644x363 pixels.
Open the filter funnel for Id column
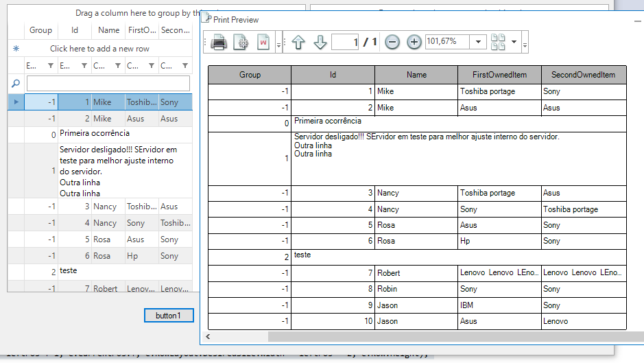[84, 66]
